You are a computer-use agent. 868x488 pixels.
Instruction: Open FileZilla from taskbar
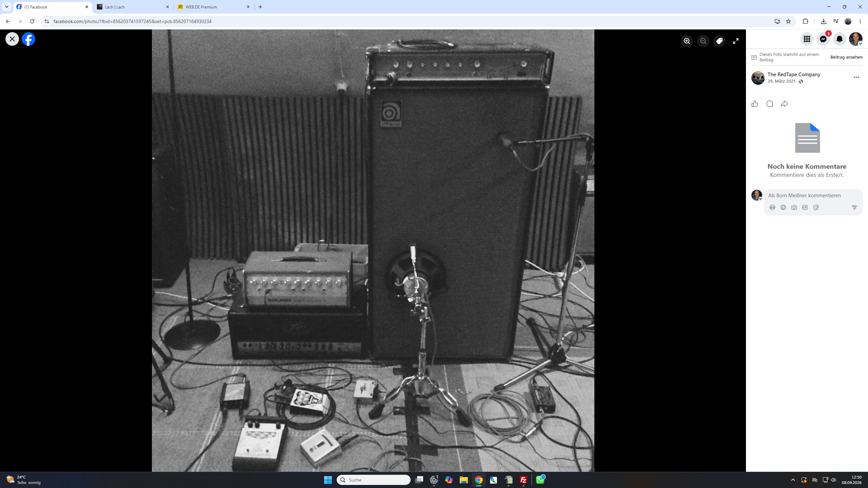[x=524, y=480]
